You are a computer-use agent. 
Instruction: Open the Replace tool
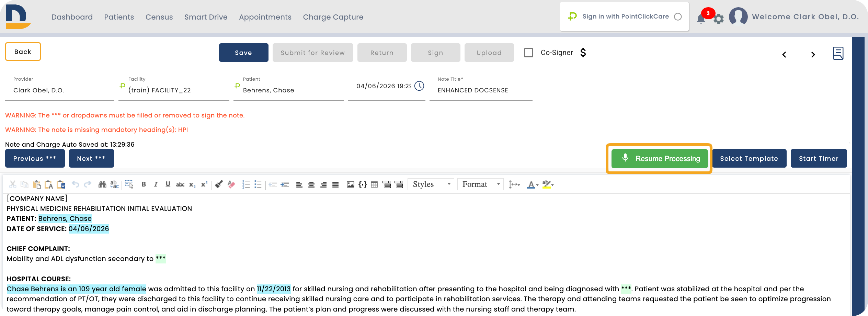114,184
